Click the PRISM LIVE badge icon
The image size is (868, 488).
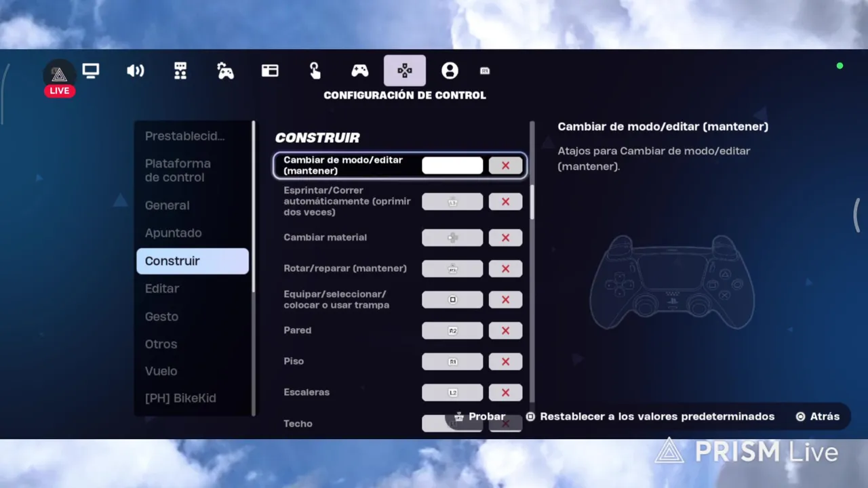(x=60, y=79)
